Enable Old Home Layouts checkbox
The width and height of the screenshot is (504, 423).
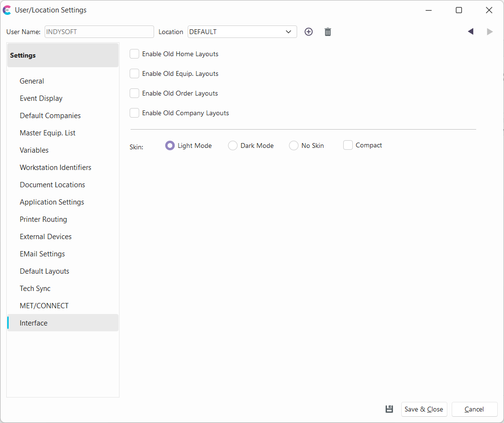pos(134,54)
